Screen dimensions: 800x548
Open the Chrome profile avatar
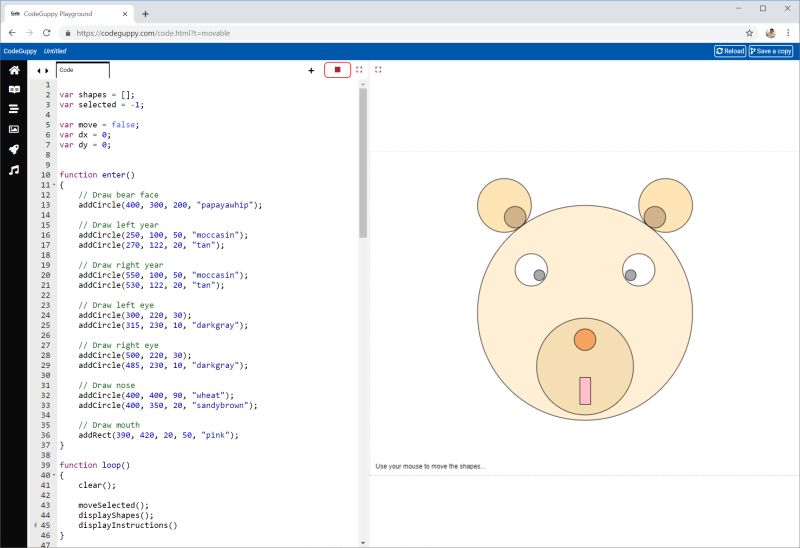(771, 33)
